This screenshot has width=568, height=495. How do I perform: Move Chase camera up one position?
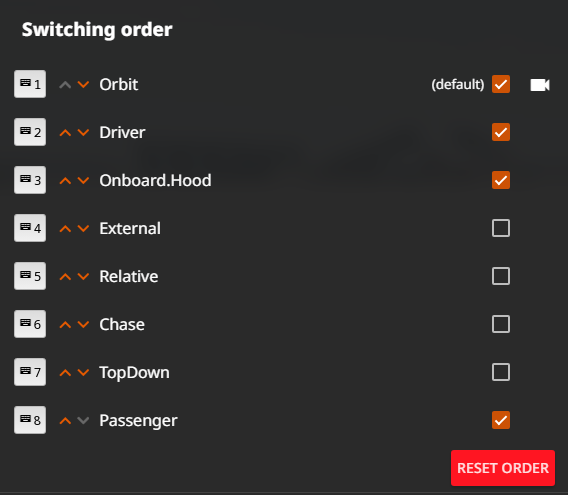coord(65,325)
